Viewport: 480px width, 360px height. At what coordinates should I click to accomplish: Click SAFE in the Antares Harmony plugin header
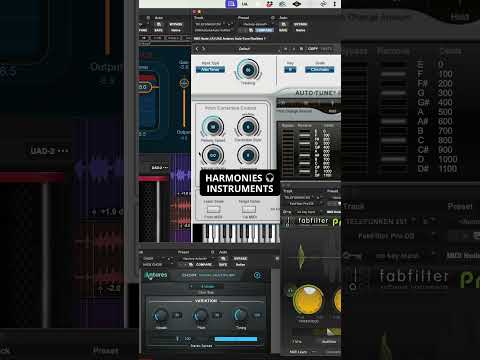pos(223,264)
